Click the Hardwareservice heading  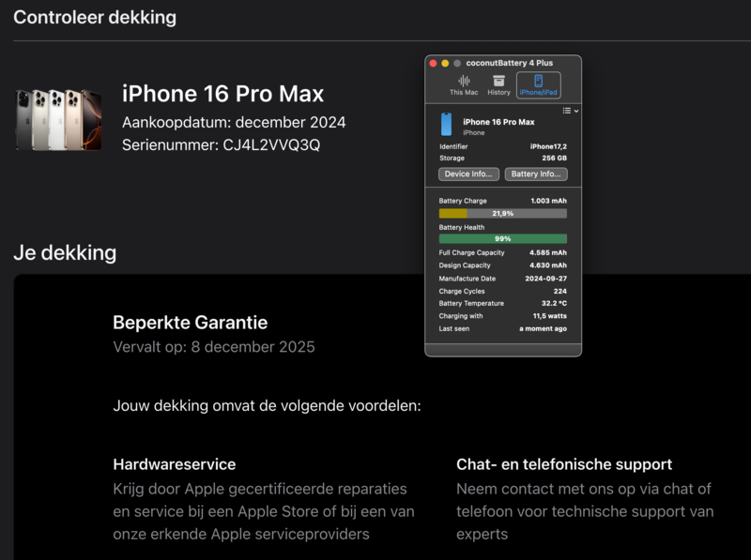(x=175, y=464)
